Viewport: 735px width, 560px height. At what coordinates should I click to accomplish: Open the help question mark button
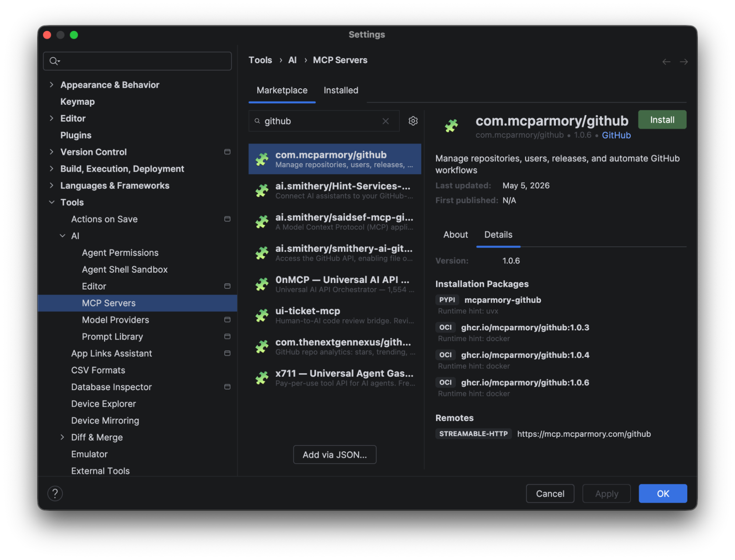[55, 493]
